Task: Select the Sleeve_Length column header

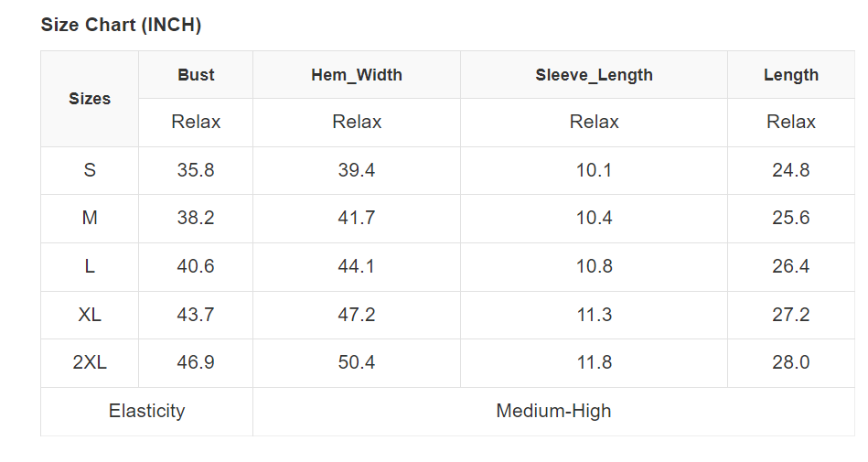Action: [595, 75]
